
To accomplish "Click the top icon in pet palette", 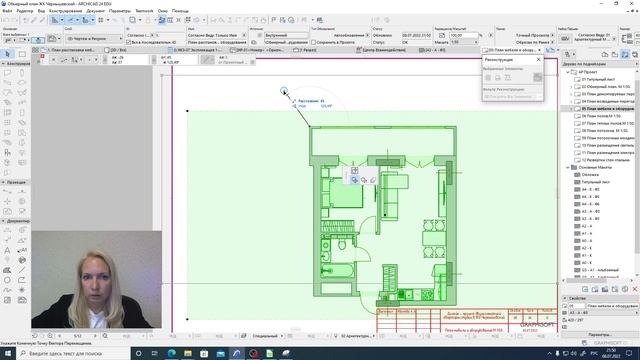I will (x=354, y=171).
